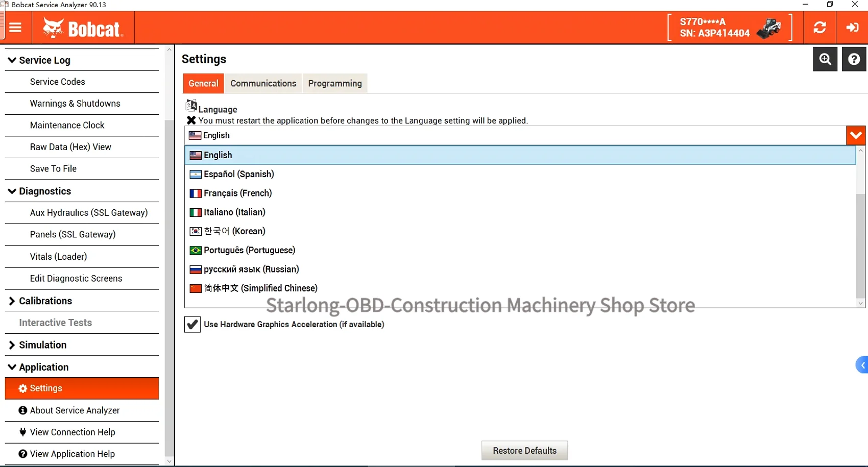Choose Korean language option

coord(520,231)
